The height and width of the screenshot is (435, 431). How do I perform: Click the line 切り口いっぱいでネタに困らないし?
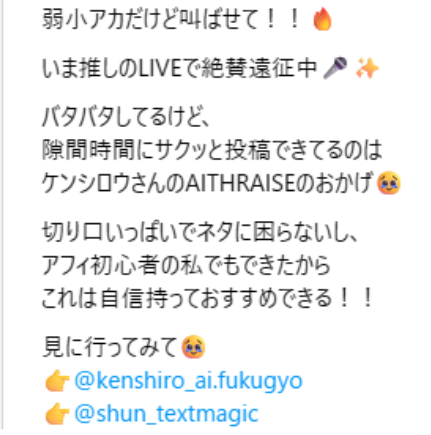[x=200, y=232]
